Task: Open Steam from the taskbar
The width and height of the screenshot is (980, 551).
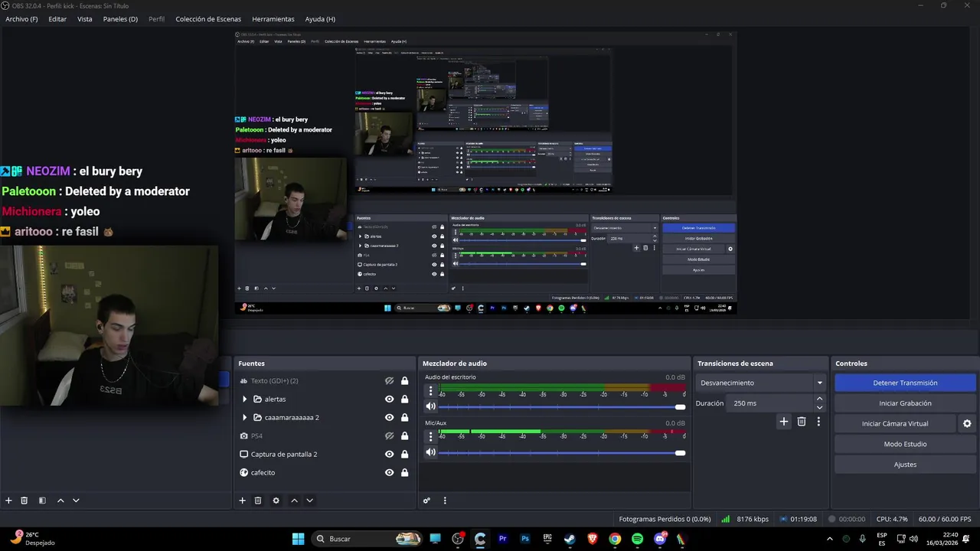Action: (x=570, y=539)
